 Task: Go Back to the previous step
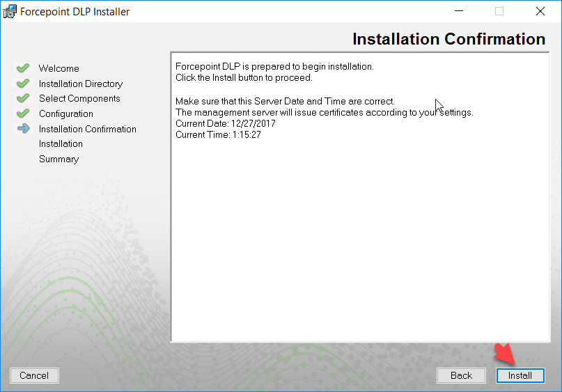point(461,375)
